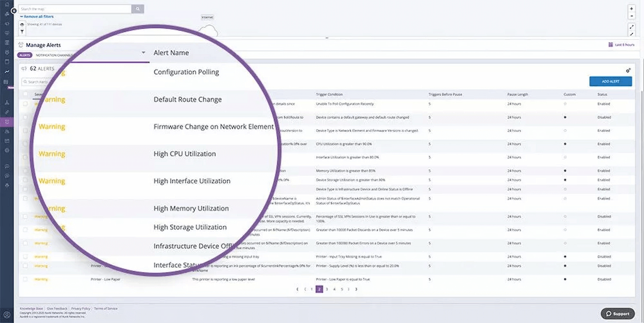Select the checkbox on the Printer - Low Paper row
This screenshot has height=323, width=644.
pos(25,279)
